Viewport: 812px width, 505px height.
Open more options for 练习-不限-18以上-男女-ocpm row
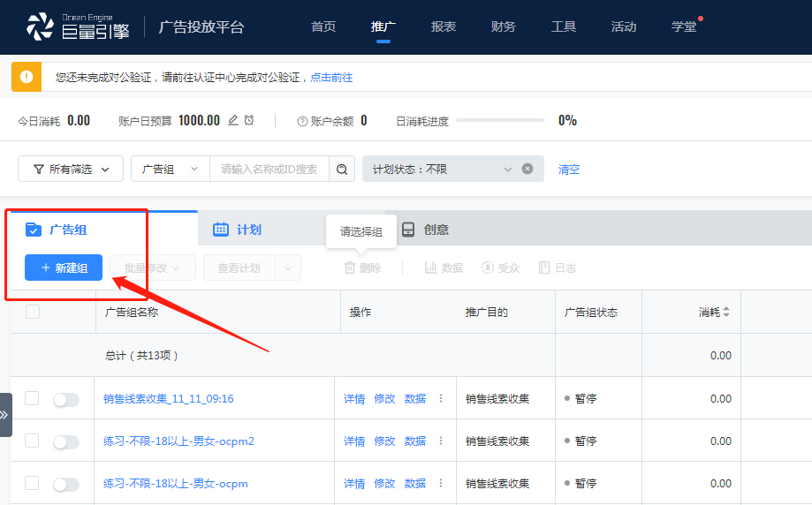[441, 483]
